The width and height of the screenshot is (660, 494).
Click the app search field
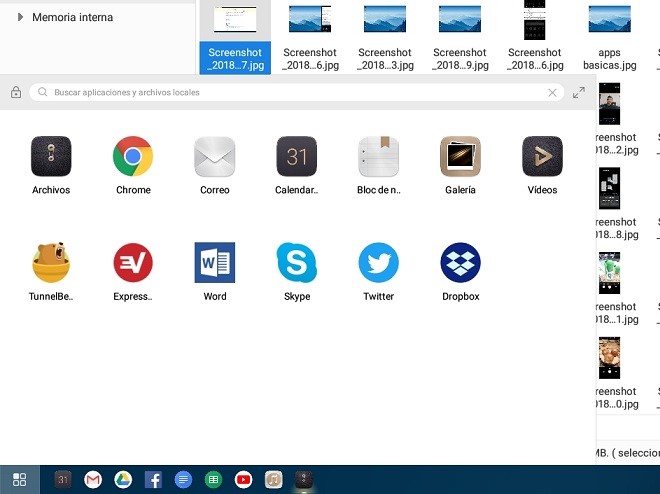[x=297, y=92]
